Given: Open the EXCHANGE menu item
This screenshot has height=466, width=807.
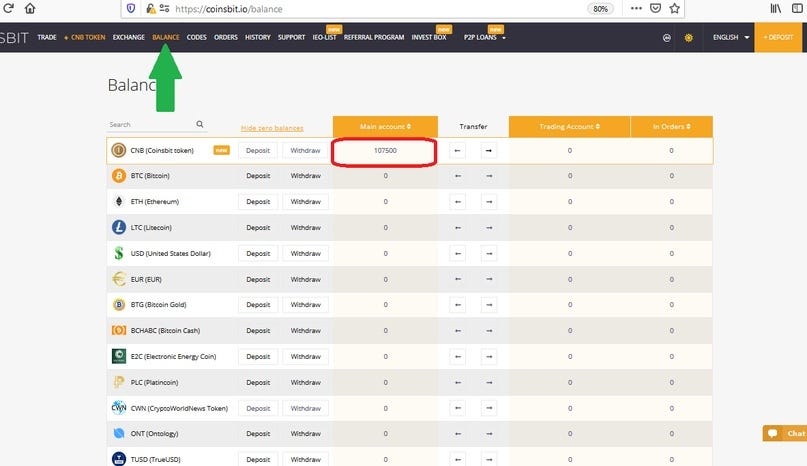Looking at the screenshot, I should tap(129, 37).
